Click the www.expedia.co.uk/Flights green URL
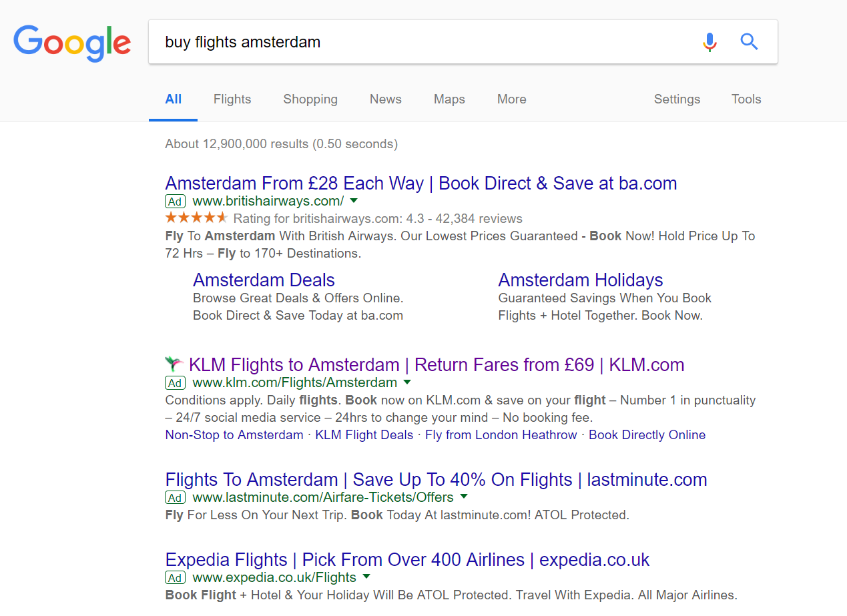847x616 pixels. 274,577
